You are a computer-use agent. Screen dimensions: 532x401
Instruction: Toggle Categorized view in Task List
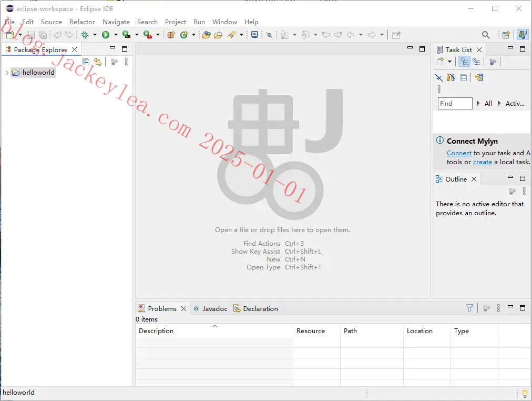[x=464, y=62]
